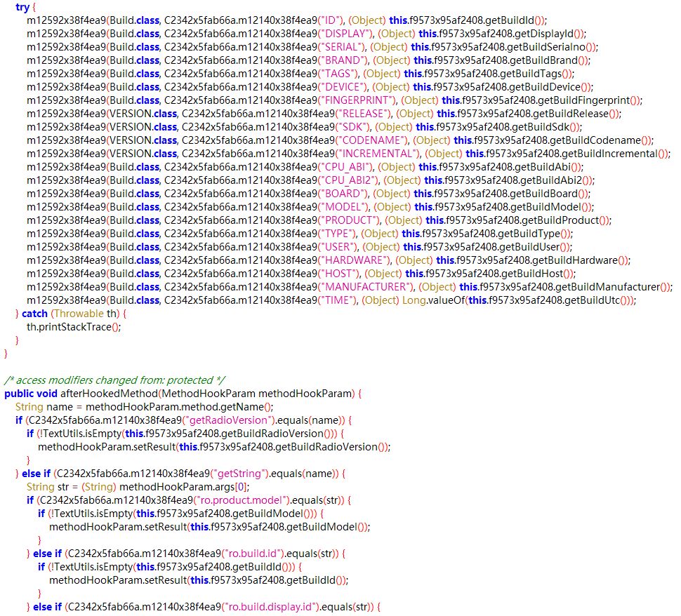Click the afterHookedMethod method name
This screenshot has width=681, height=616.
[x=110, y=393]
